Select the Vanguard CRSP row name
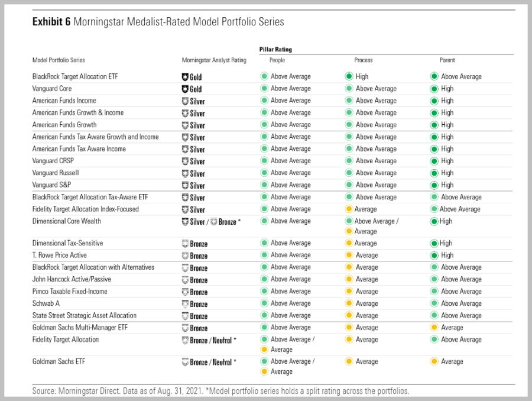This screenshot has width=532, height=401. pos(53,161)
